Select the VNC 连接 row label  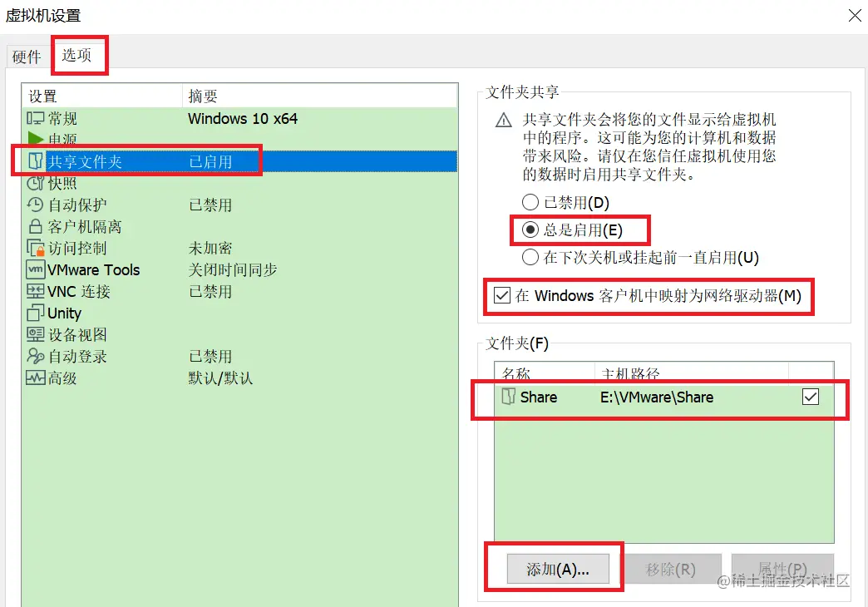pos(79,291)
